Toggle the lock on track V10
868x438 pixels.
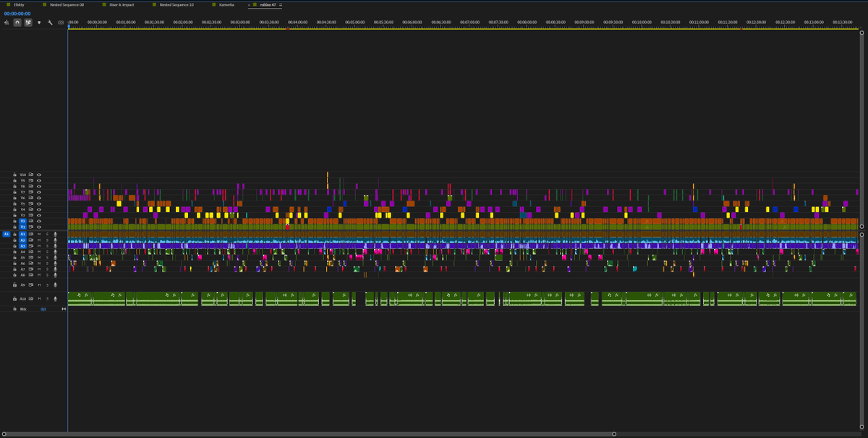(x=14, y=174)
